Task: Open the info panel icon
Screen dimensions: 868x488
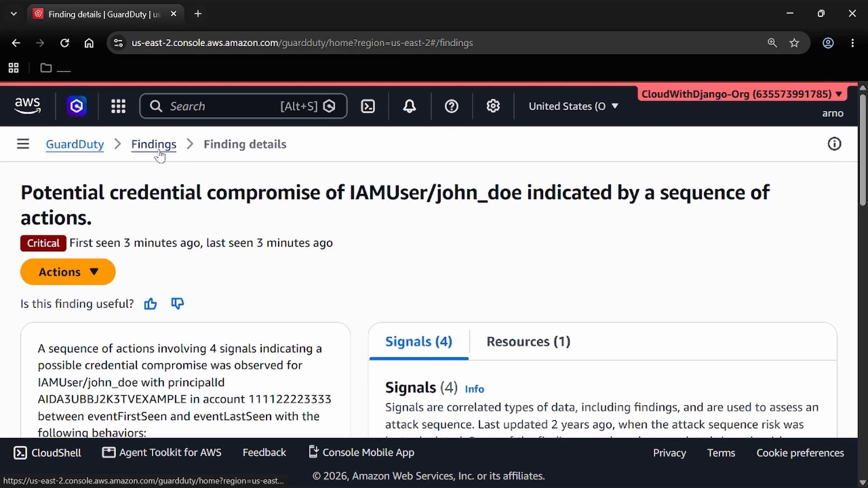Action: coord(835,144)
